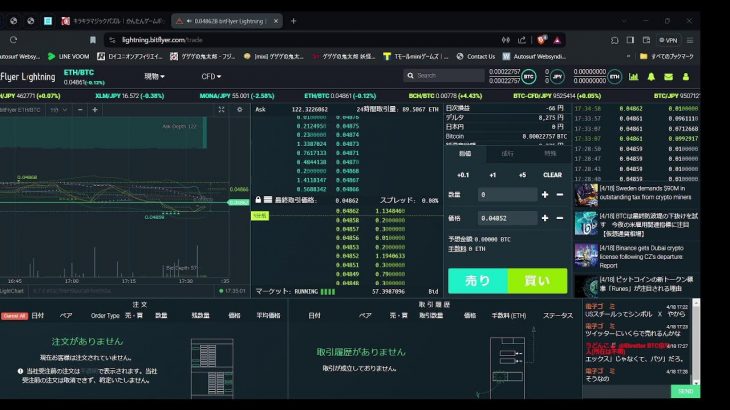This screenshot has width=730, height=410.
Task: Select the JPY balance circle icon
Action: tap(557, 77)
